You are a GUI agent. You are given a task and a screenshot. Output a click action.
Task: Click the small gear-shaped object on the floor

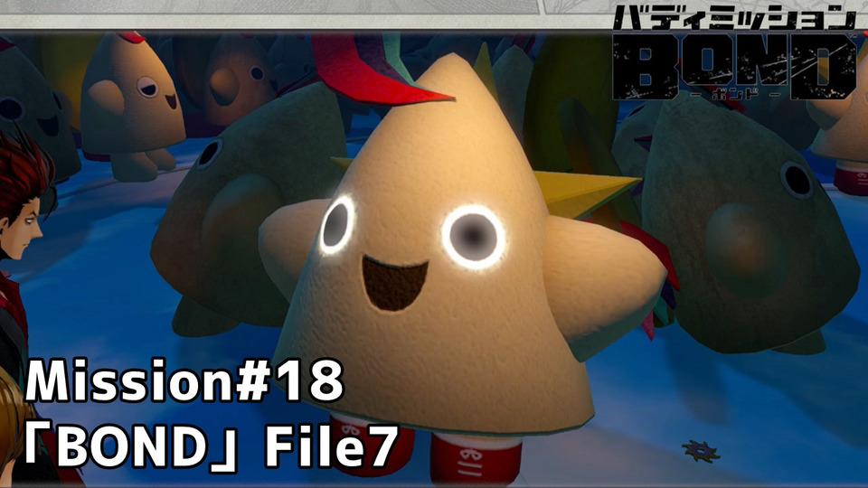(x=701, y=450)
